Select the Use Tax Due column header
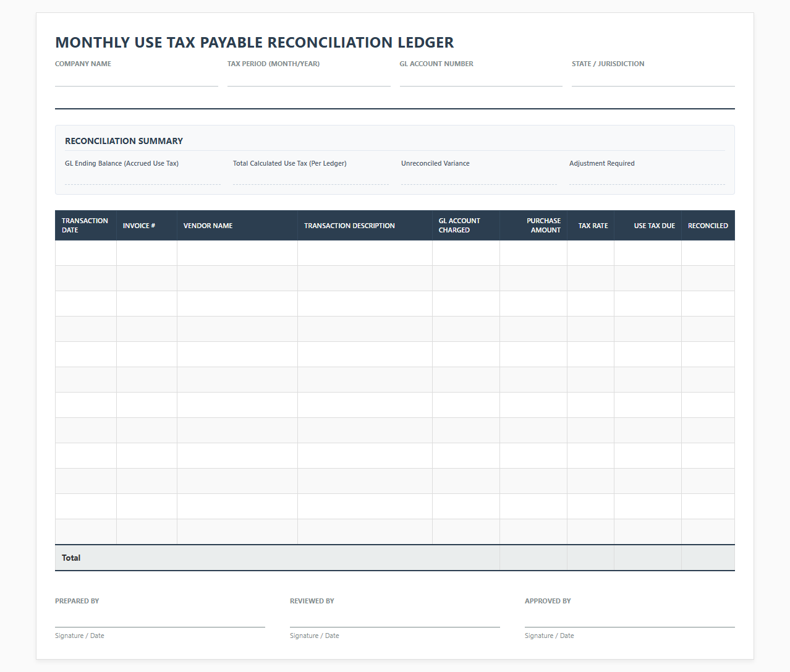 (648, 226)
